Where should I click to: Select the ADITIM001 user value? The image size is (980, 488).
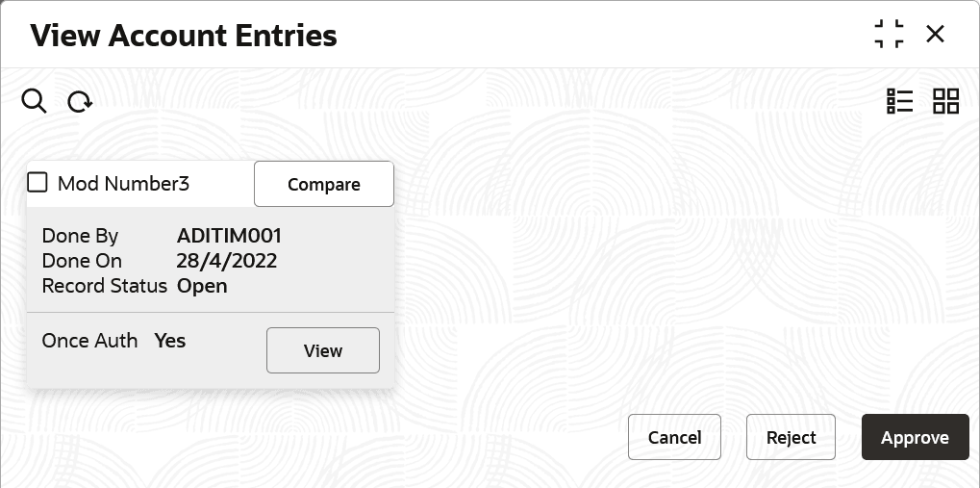[229, 236]
